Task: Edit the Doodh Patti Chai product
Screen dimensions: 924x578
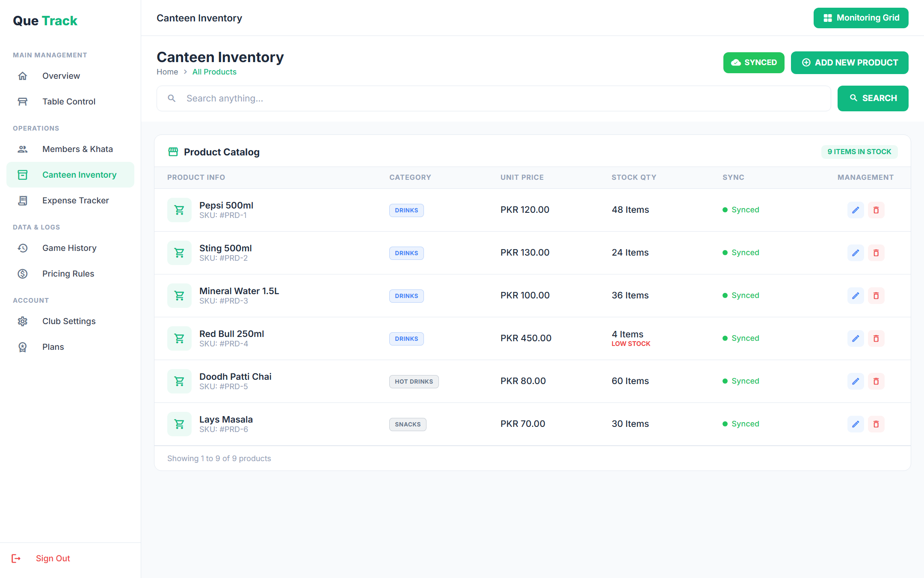Action: point(856,381)
